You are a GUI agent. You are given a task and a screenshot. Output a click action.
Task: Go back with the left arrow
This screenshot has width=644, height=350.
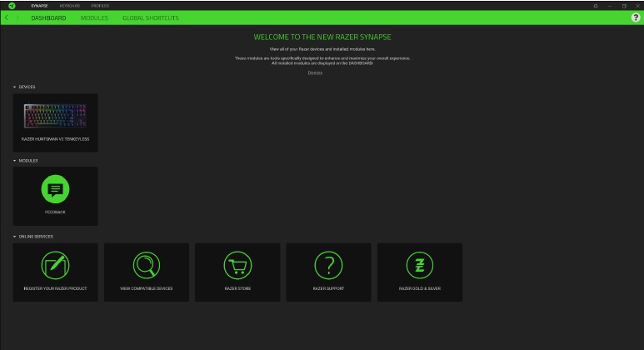coord(7,17)
